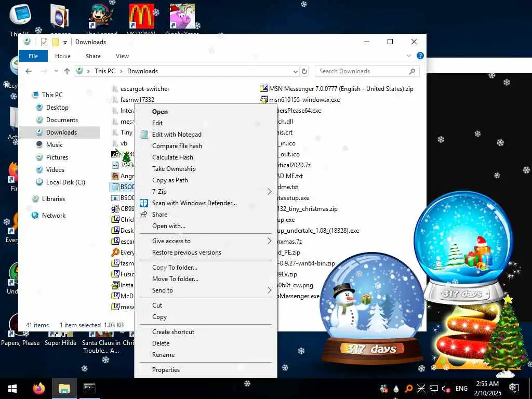The height and width of the screenshot is (399, 532).
Task: Click the snowflake tray icon
Action: click(x=421, y=389)
